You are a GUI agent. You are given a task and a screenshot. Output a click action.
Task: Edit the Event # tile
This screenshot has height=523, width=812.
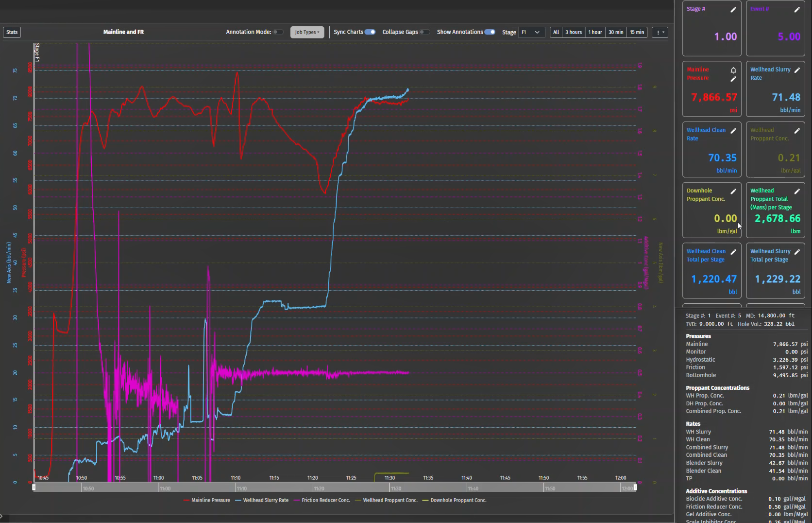(797, 9)
